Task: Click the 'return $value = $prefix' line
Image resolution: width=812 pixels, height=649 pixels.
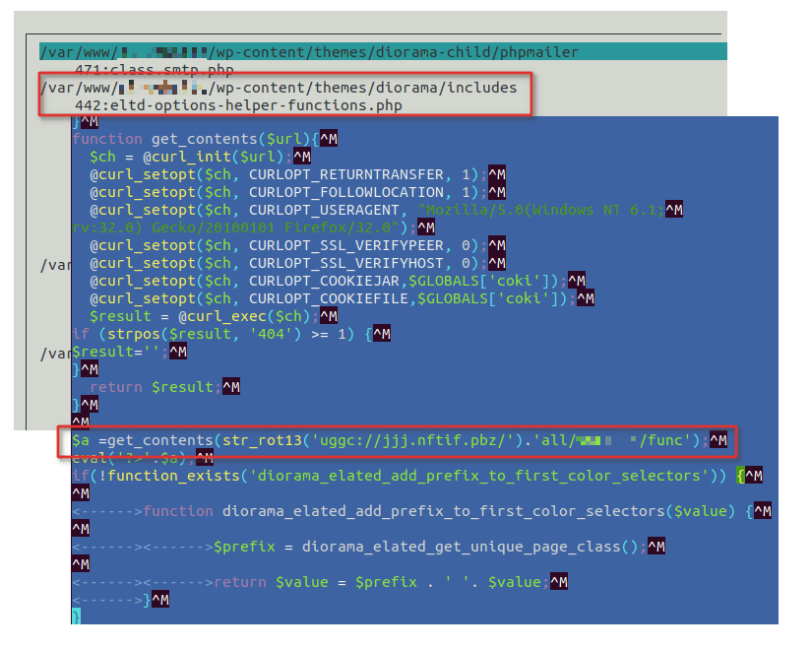Action: (x=320, y=582)
